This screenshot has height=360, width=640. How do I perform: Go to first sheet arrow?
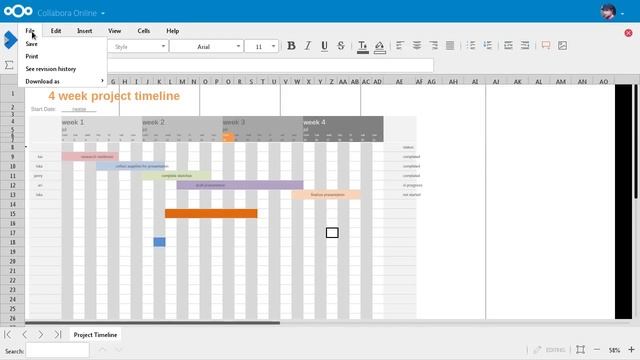[8, 335]
